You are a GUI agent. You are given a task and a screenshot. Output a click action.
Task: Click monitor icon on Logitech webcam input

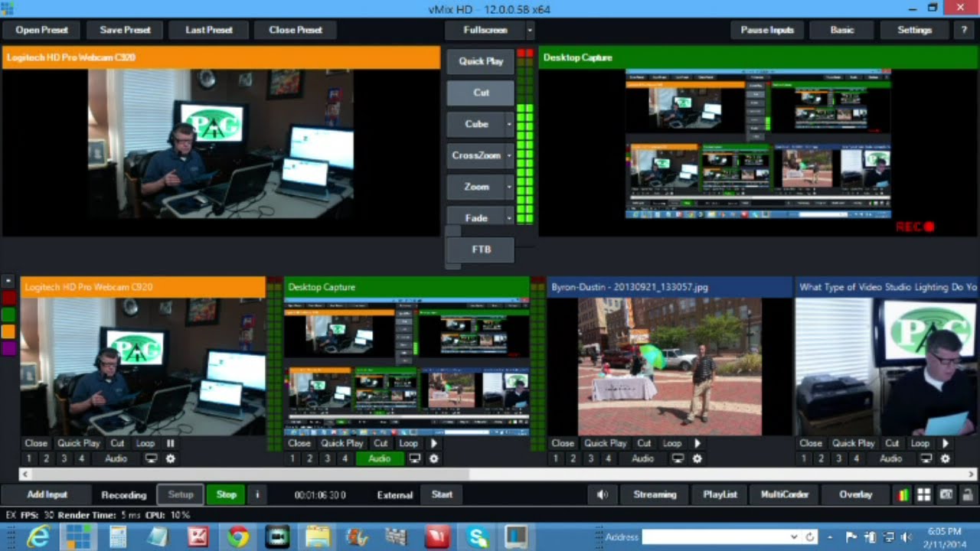151,458
